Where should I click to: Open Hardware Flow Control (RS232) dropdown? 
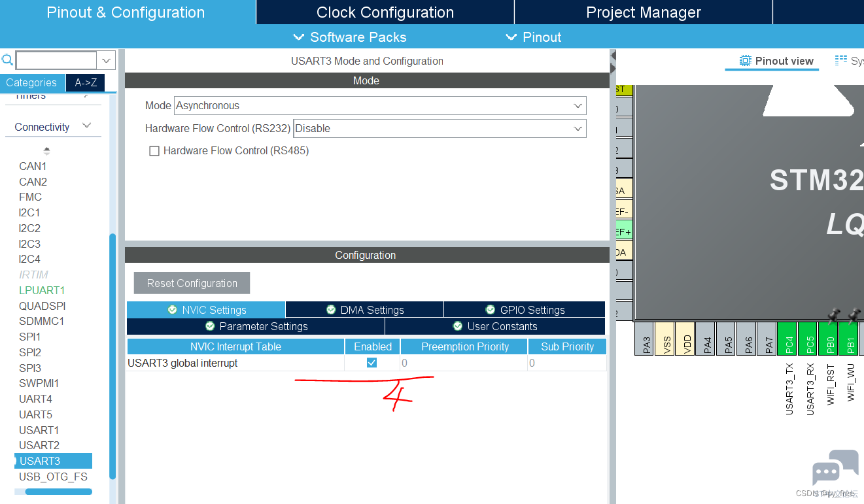click(x=440, y=128)
